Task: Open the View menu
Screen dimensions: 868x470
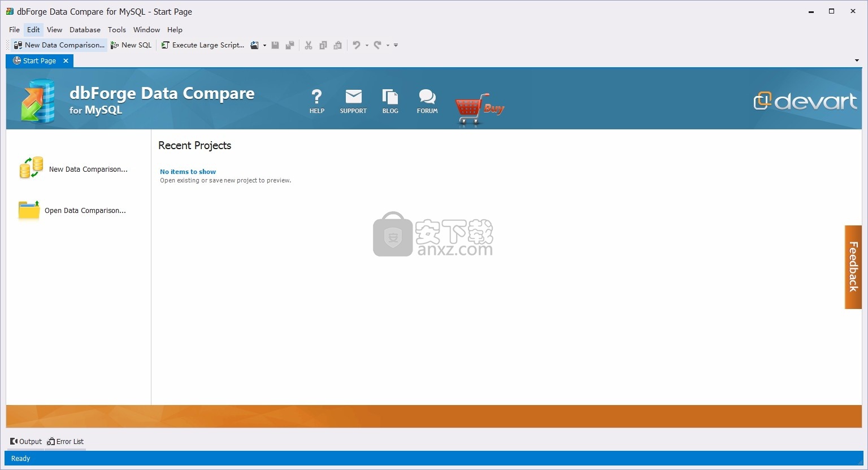Action: [x=54, y=30]
